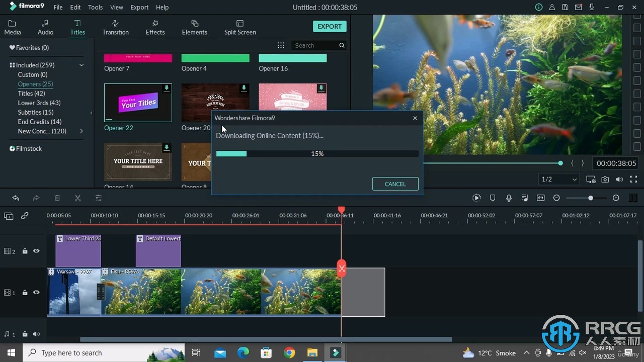Close the Wondershare Filmora9 dialog
The height and width of the screenshot is (362, 644).
tap(415, 118)
